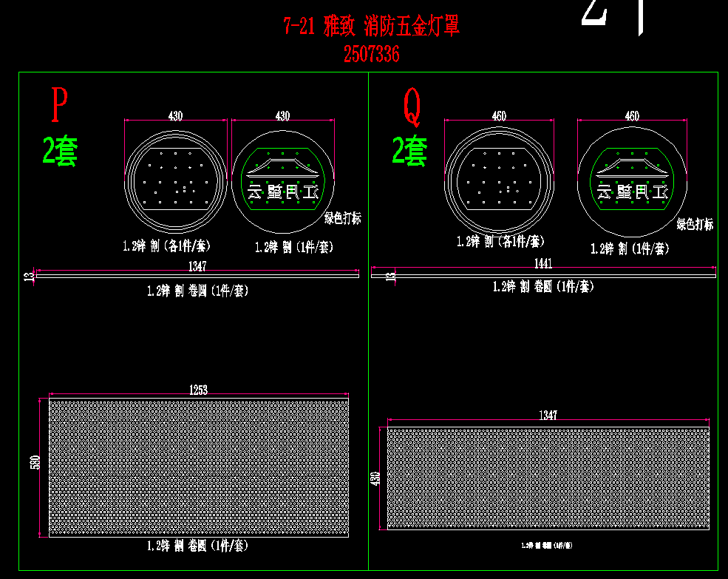
Task: Select the green 2套 text under Q
Action: [x=409, y=151]
